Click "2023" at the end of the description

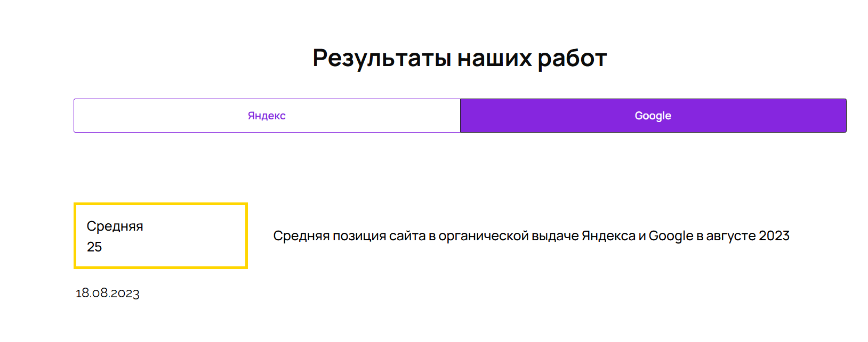[x=774, y=236]
